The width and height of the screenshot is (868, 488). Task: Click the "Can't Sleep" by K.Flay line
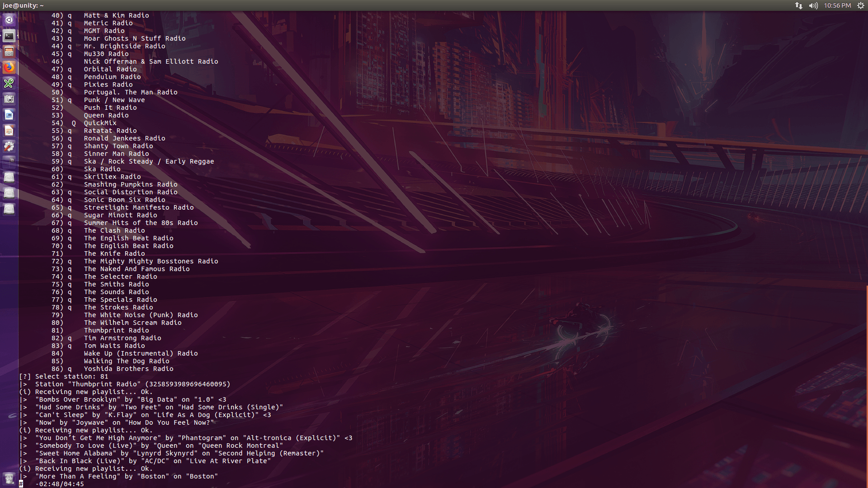(x=145, y=415)
